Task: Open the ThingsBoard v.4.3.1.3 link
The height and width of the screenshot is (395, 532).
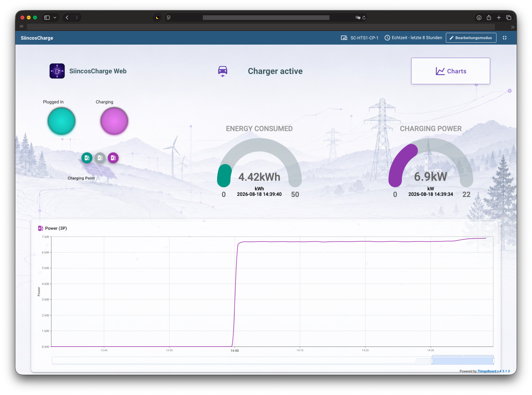Action: [493, 371]
